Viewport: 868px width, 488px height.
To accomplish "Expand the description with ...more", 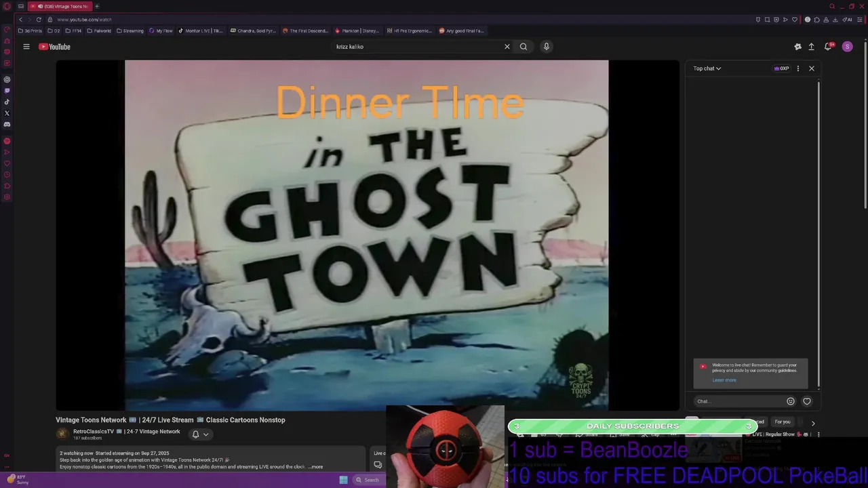I will pyautogui.click(x=315, y=467).
